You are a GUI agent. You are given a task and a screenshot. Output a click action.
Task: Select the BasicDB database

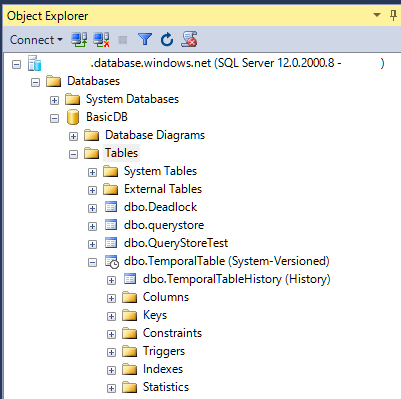click(107, 117)
